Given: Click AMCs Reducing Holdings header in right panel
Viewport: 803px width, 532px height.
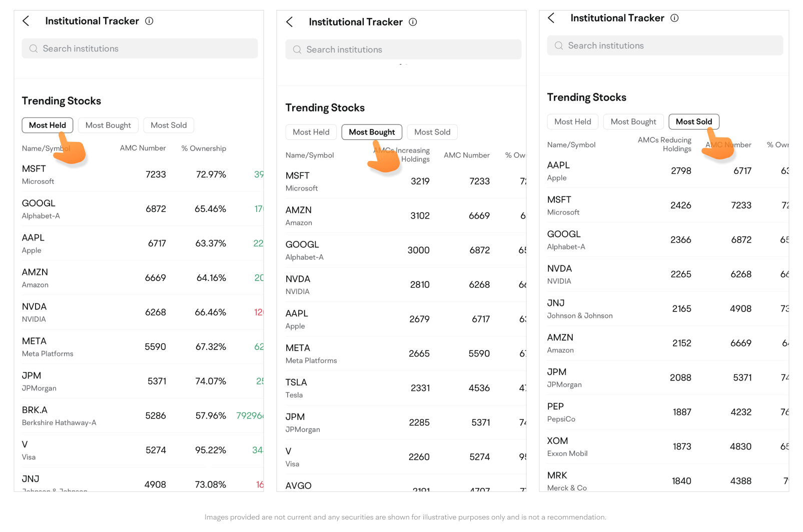Looking at the screenshot, I should pos(664,144).
